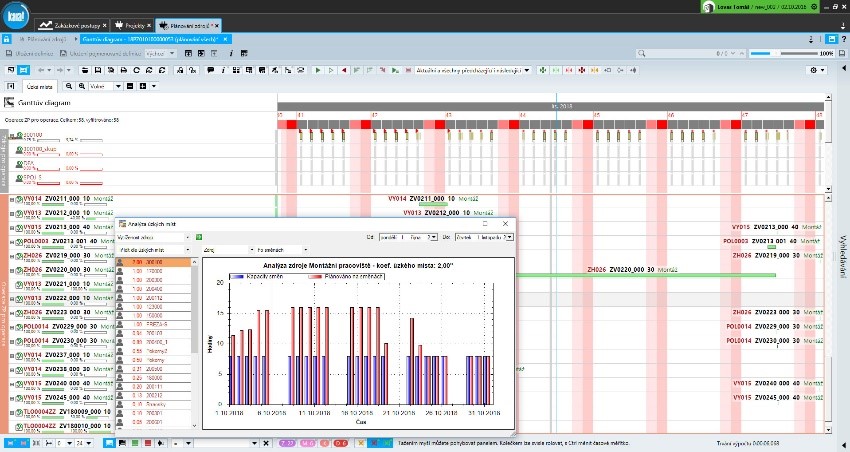The image size is (850, 452).
Task: Toggle the highlighted blue view button in toolbar
Action: pos(23,70)
